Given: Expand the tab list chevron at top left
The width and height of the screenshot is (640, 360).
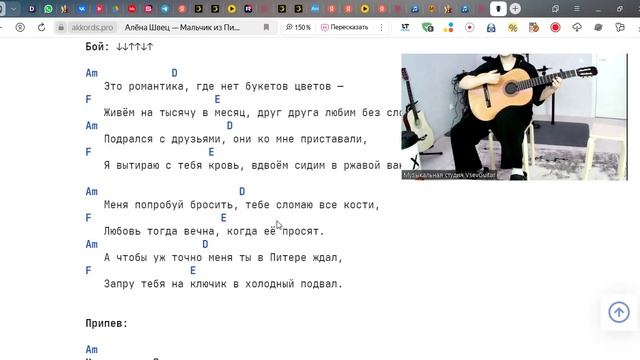Looking at the screenshot, I should click(x=13, y=9).
